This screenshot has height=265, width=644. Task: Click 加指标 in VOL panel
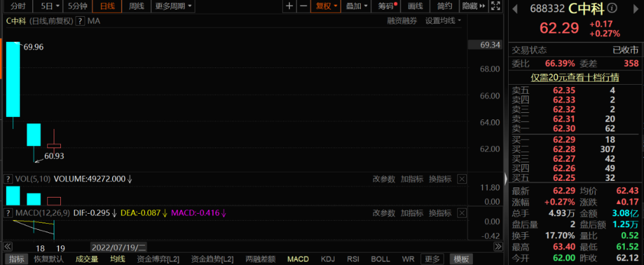pos(412,179)
